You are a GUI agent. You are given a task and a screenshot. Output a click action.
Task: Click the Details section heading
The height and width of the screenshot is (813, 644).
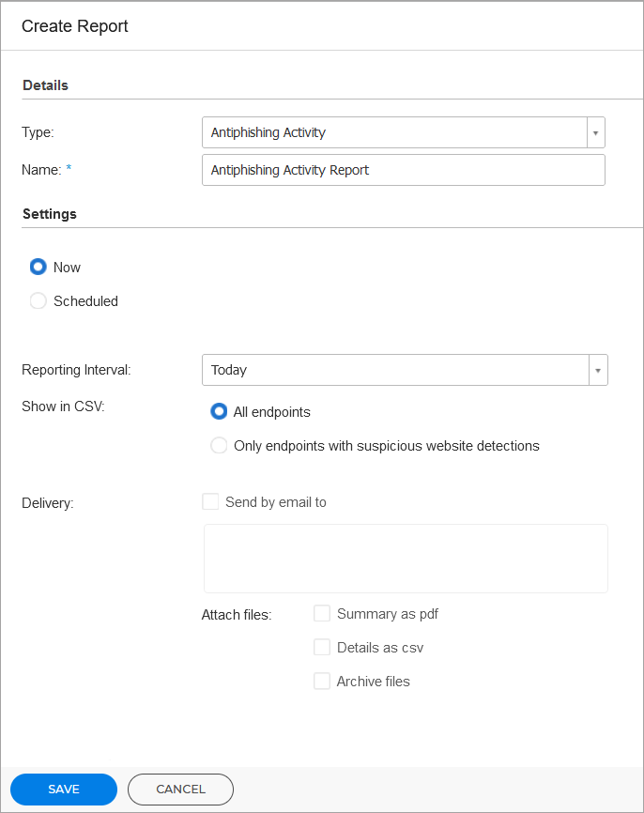tap(45, 85)
